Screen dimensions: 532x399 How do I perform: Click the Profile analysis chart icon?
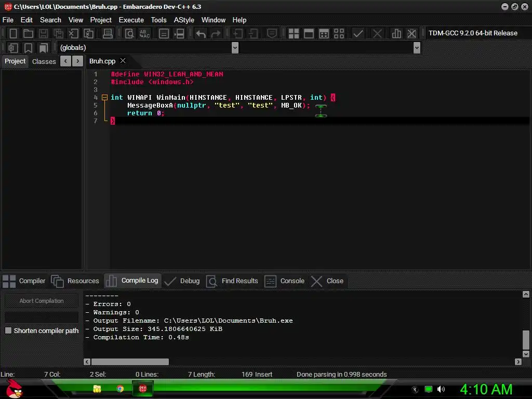396,34
